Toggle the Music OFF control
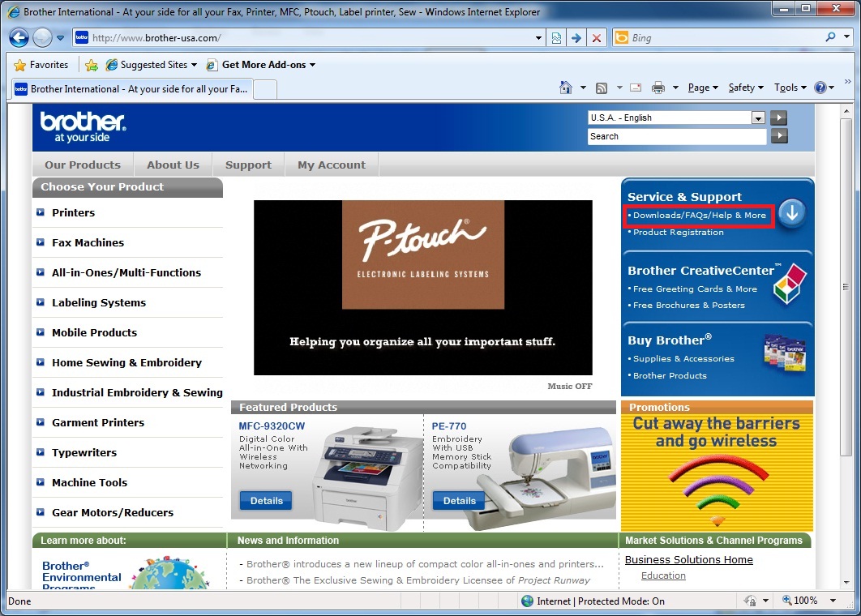 [x=570, y=387]
